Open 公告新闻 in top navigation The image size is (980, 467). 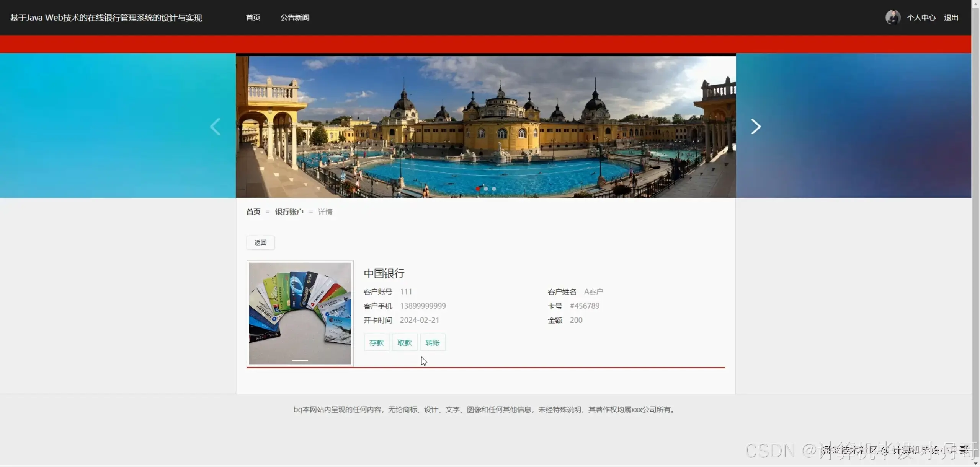295,18
